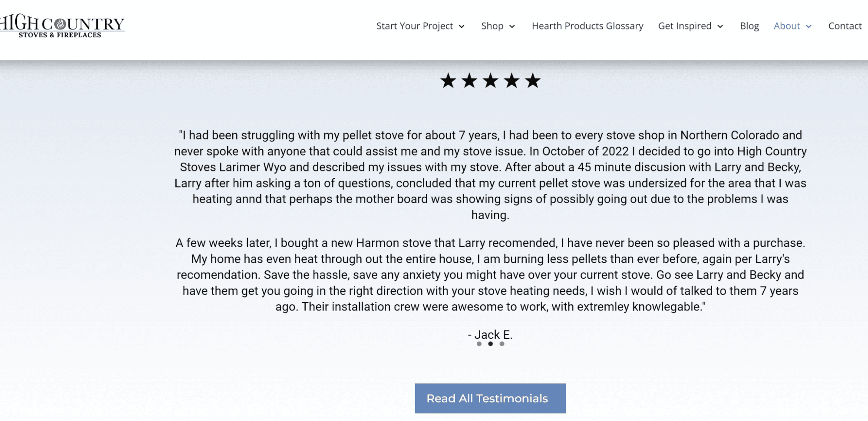Viewport: 868px width, 421px height.
Task: Click the active middle carousel dot
Action: pyautogui.click(x=491, y=345)
